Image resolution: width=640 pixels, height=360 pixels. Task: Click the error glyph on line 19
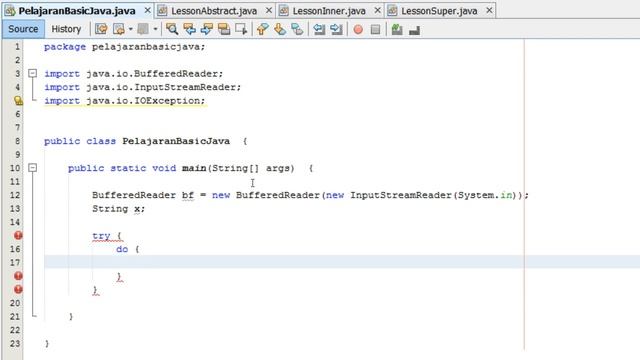tap(18, 289)
